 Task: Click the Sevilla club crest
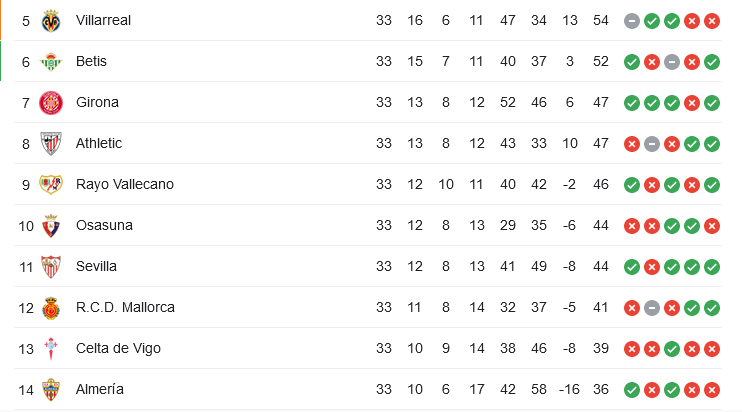tap(51, 267)
